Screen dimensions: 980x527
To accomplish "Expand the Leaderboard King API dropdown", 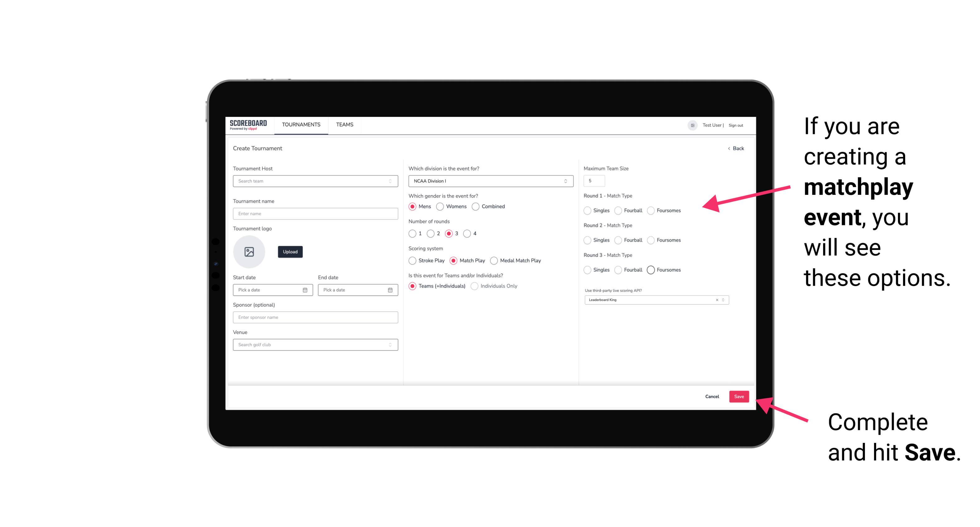I will [722, 300].
